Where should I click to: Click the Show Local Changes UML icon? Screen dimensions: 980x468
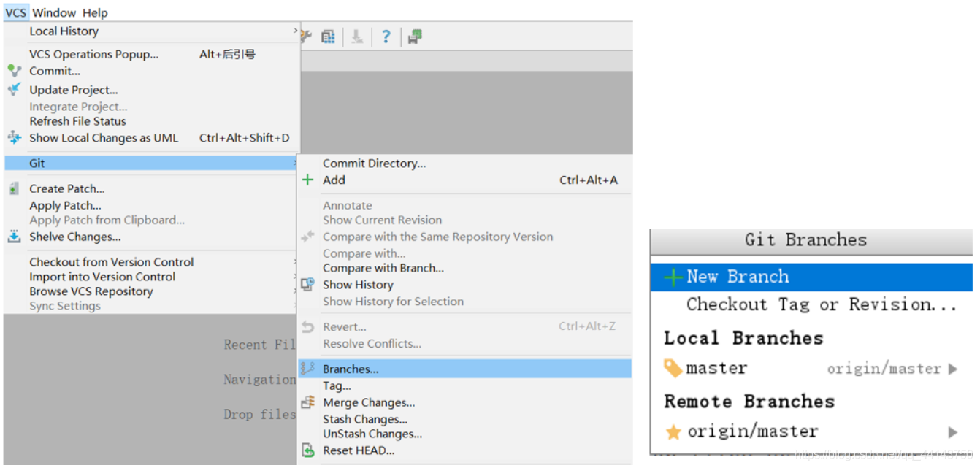(15, 137)
